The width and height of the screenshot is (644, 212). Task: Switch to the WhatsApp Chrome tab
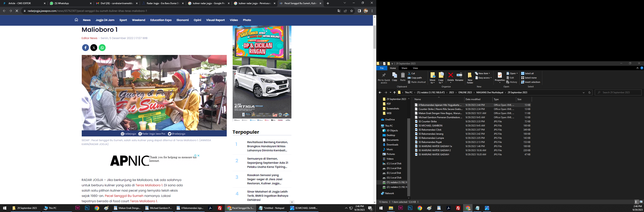(71, 3)
